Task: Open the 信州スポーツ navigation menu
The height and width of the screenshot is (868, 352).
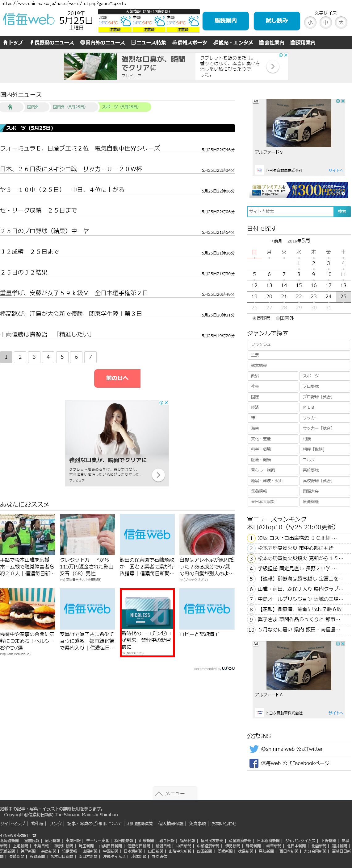Action: tap(190, 43)
